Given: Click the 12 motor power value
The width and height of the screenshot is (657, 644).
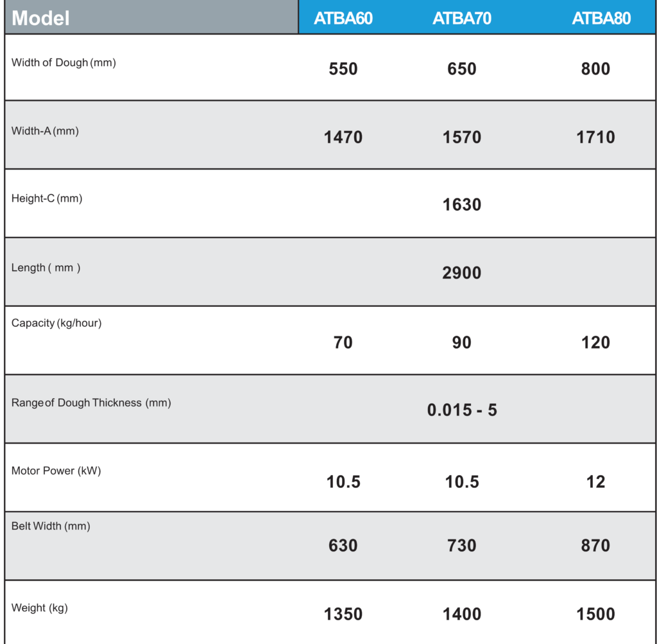Looking at the screenshot, I should (595, 482).
